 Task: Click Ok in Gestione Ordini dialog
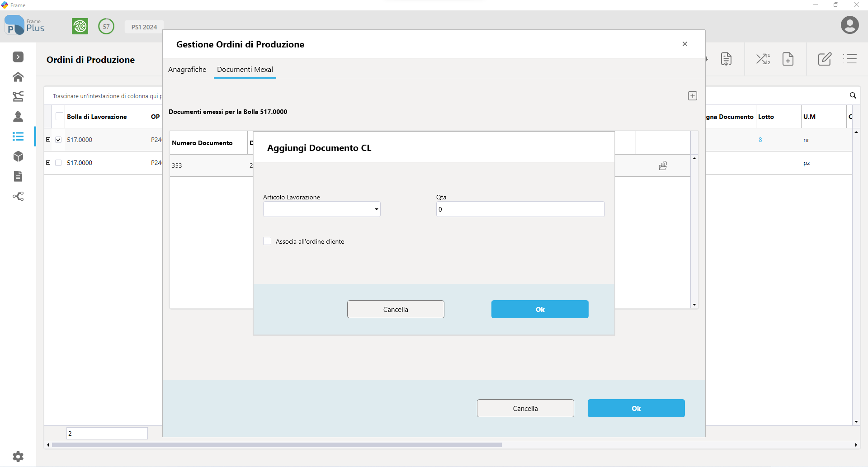[x=636, y=408]
